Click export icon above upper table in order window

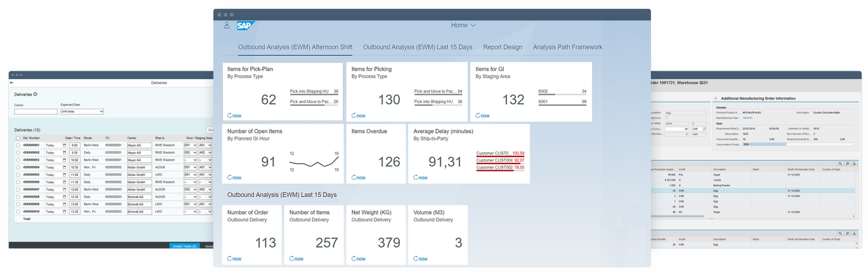pos(854,163)
